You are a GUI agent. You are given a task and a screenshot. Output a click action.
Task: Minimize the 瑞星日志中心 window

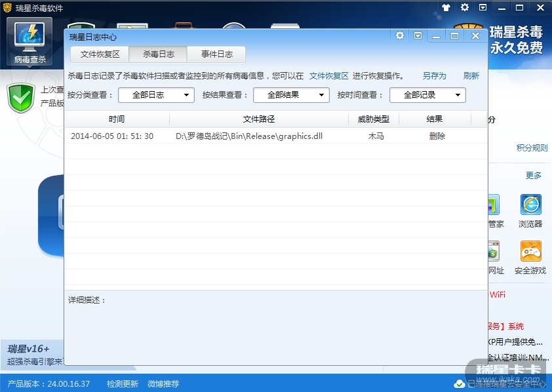(436, 36)
